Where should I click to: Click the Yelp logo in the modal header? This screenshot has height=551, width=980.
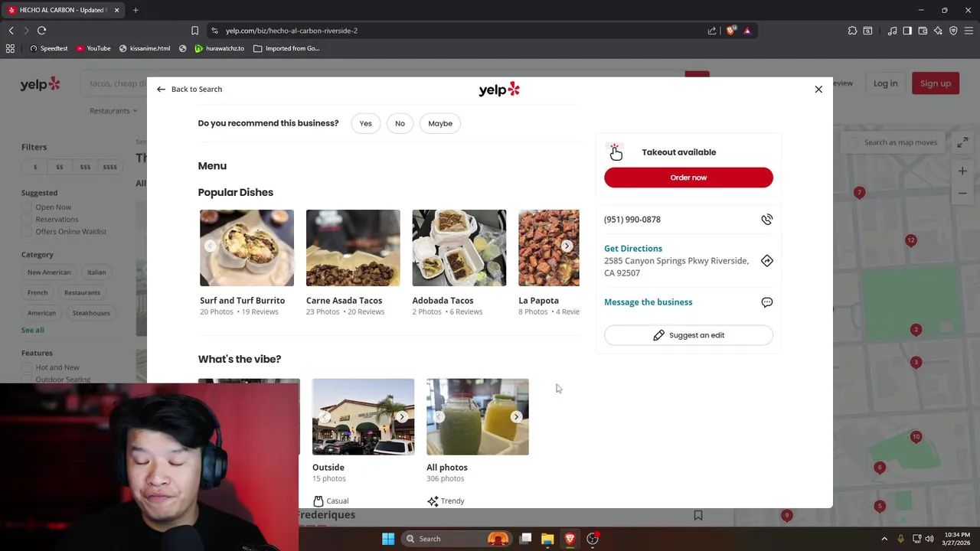[499, 90]
